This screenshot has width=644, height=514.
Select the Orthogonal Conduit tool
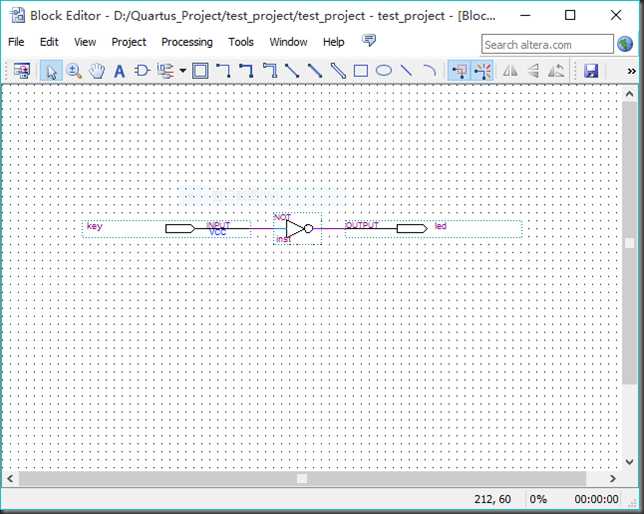click(269, 71)
